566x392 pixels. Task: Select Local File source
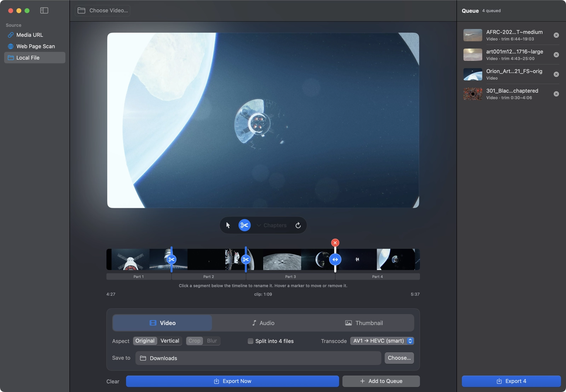point(35,58)
